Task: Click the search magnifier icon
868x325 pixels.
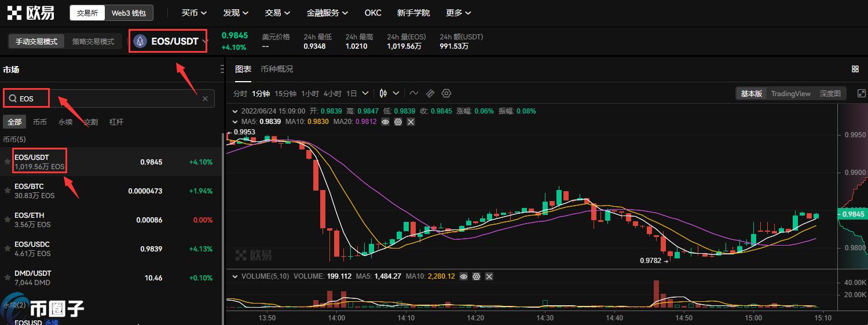Action: (x=12, y=98)
